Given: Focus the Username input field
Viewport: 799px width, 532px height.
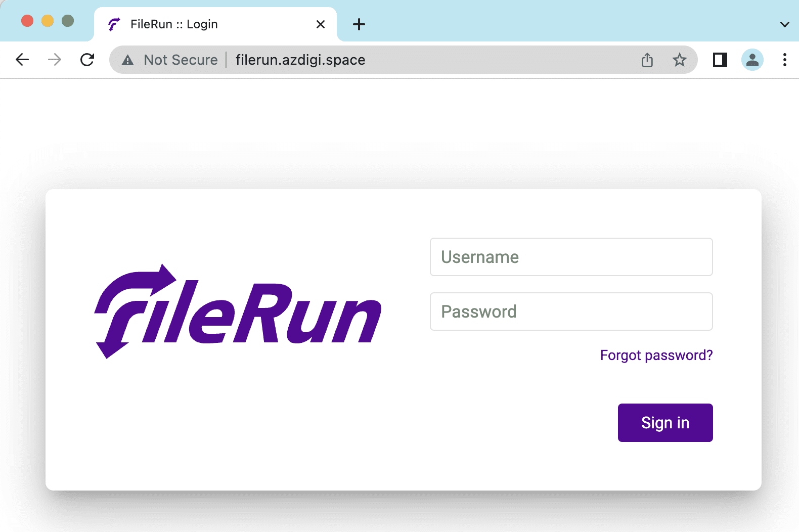Looking at the screenshot, I should (x=571, y=257).
